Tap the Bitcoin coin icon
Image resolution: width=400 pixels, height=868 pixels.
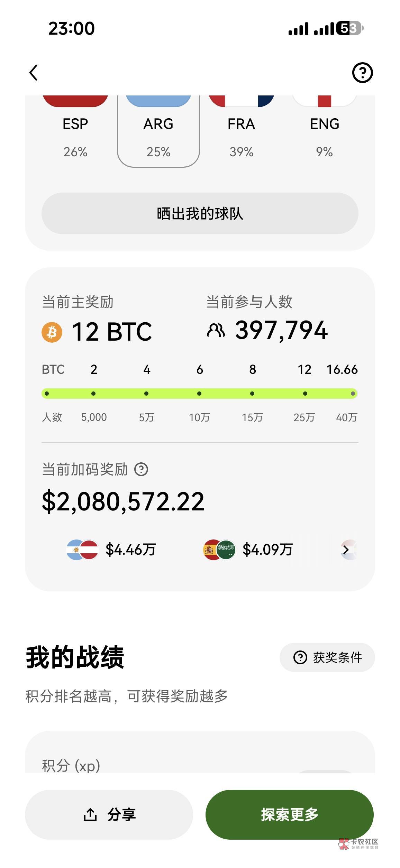52,332
